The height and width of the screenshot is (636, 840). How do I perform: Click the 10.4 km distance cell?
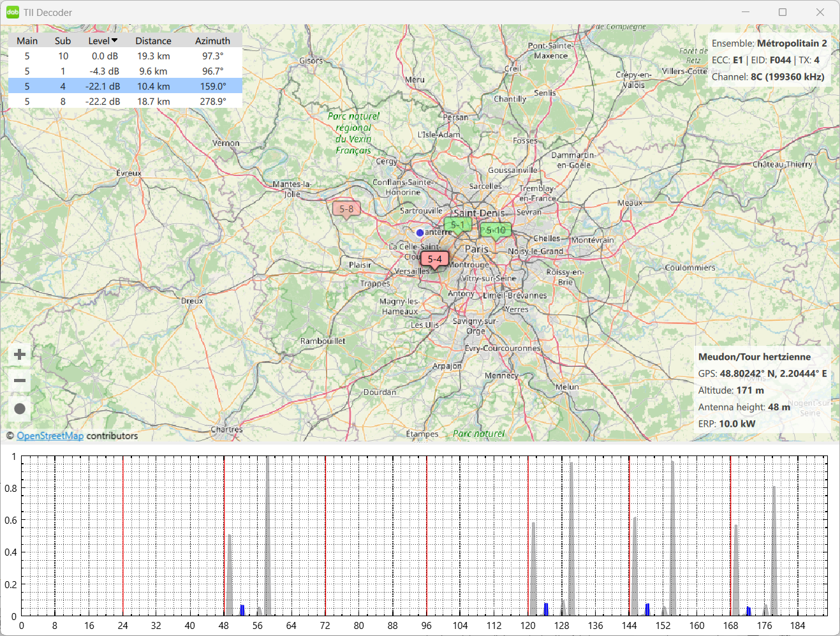point(154,86)
